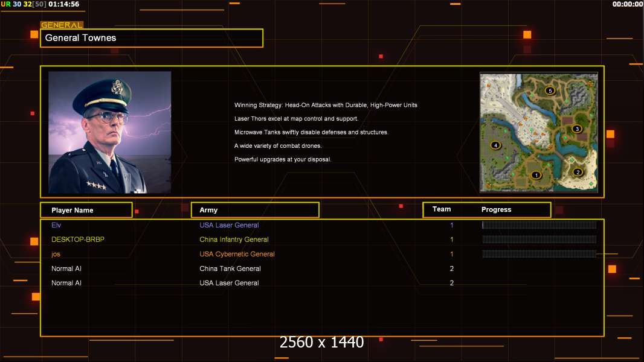644x362 pixels.
Task: Click the officer cap emblem in portrait
Action: [117, 87]
